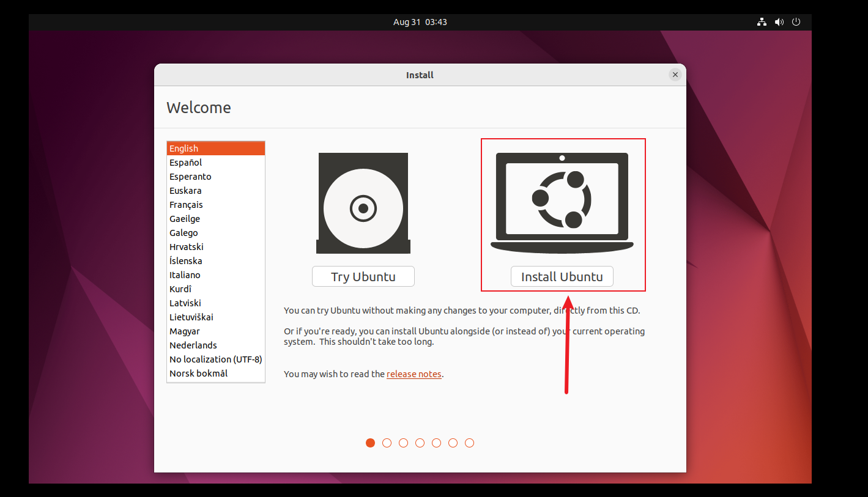Select Español in the language list
868x497 pixels.
pyautogui.click(x=216, y=163)
